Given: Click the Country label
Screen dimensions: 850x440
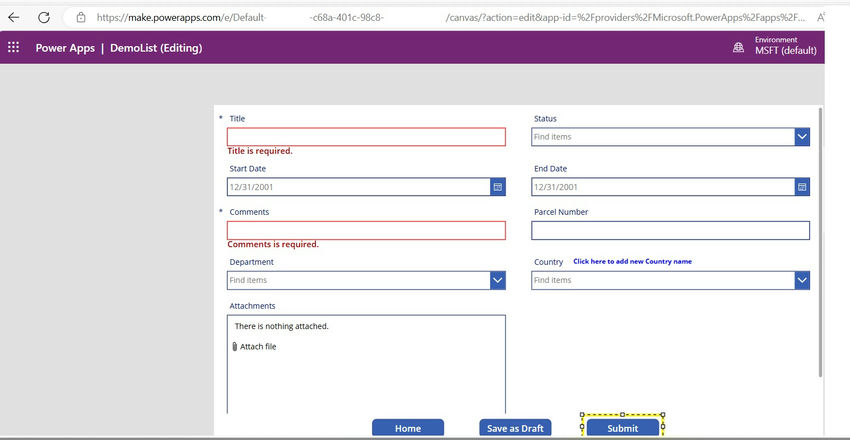Looking at the screenshot, I should coord(549,262).
